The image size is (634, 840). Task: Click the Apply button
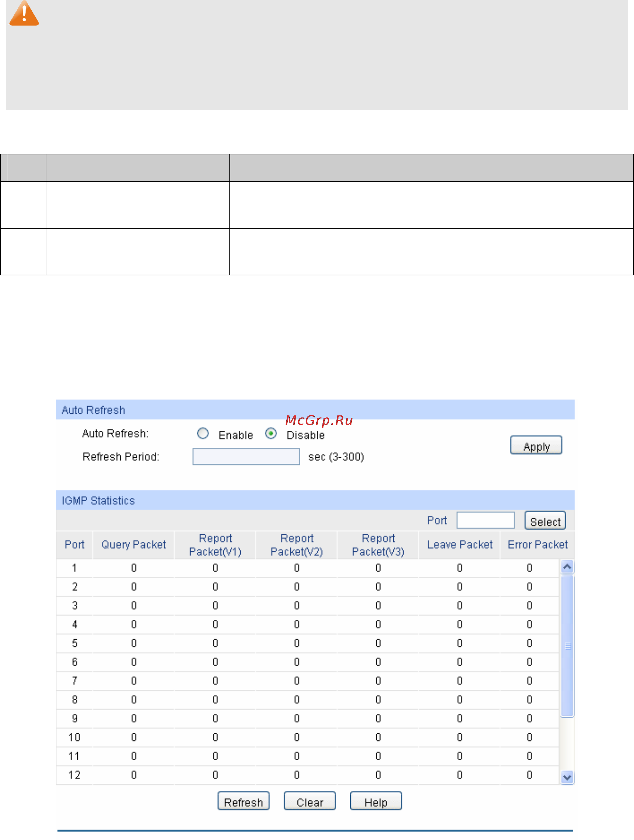(536, 445)
